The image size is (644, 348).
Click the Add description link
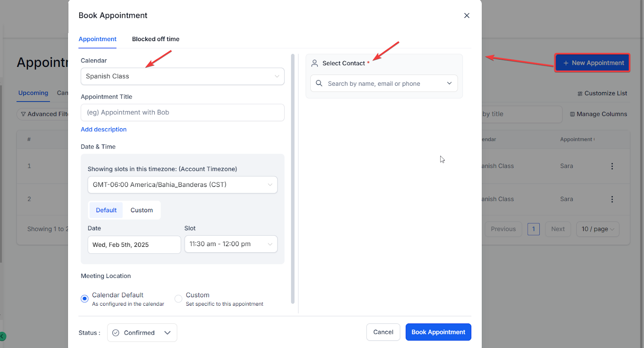coord(103,129)
